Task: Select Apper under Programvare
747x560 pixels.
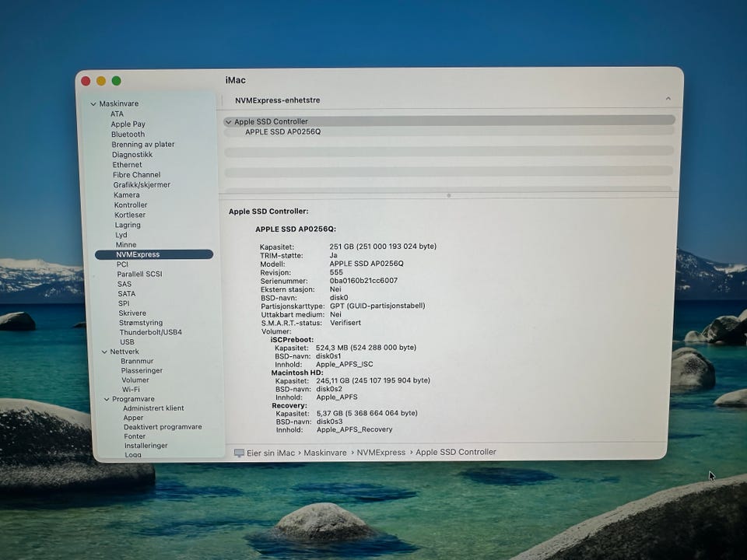Action: tap(133, 418)
